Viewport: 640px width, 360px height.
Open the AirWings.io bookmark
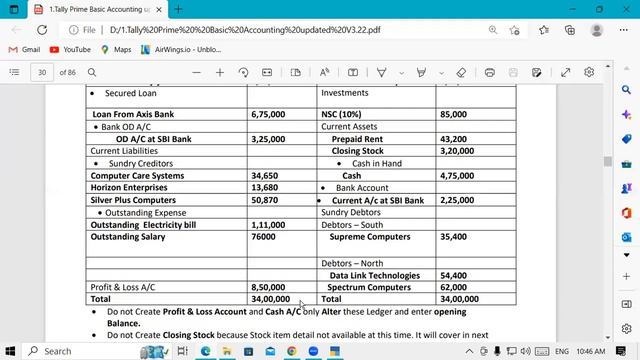point(181,49)
